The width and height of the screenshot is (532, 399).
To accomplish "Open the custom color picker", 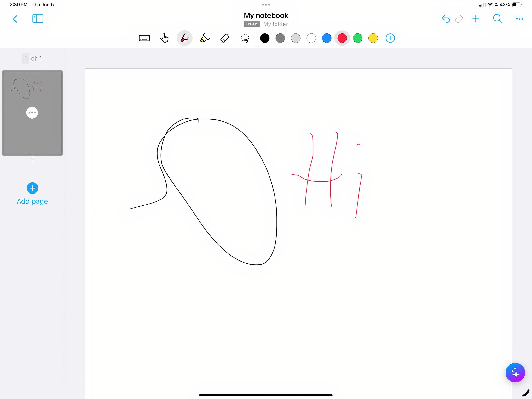I will pos(390,38).
